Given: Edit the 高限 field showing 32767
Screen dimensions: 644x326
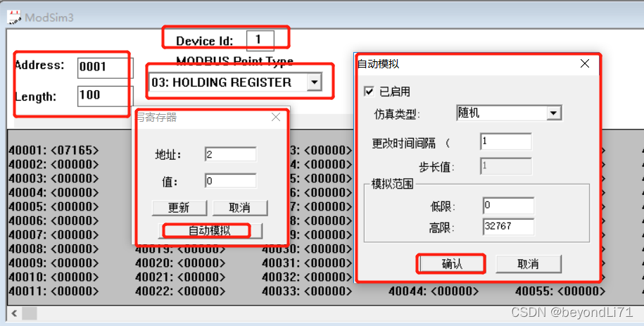Looking at the screenshot, I should tap(508, 227).
